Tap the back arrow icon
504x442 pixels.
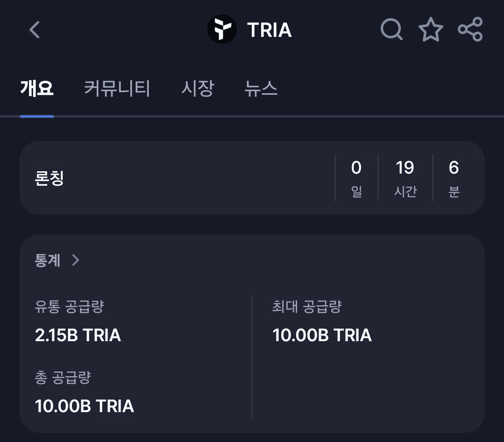tap(35, 30)
